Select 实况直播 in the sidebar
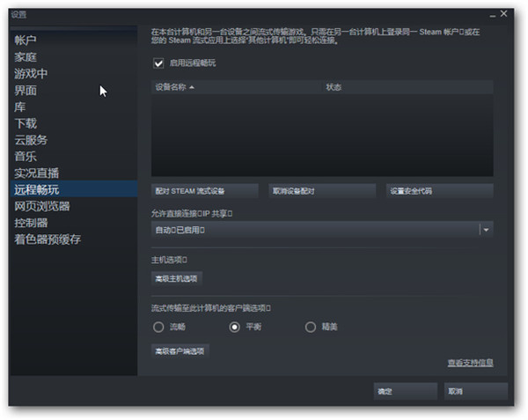The image size is (528, 420). (37, 173)
